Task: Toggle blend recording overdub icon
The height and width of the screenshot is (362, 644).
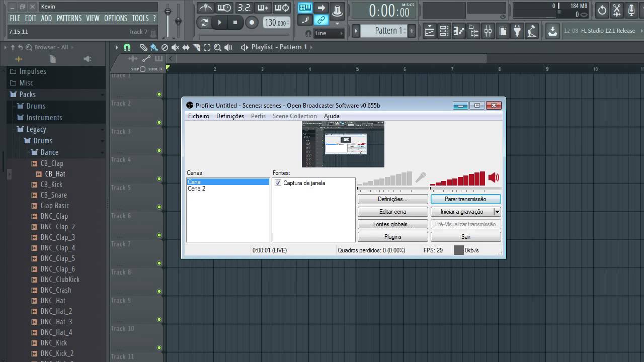Action: (x=263, y=8)
